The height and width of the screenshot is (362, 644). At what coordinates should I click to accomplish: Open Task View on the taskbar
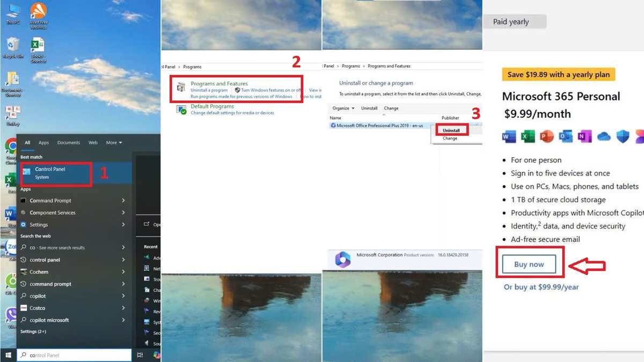pyautogui.click(x=140, y=355)
